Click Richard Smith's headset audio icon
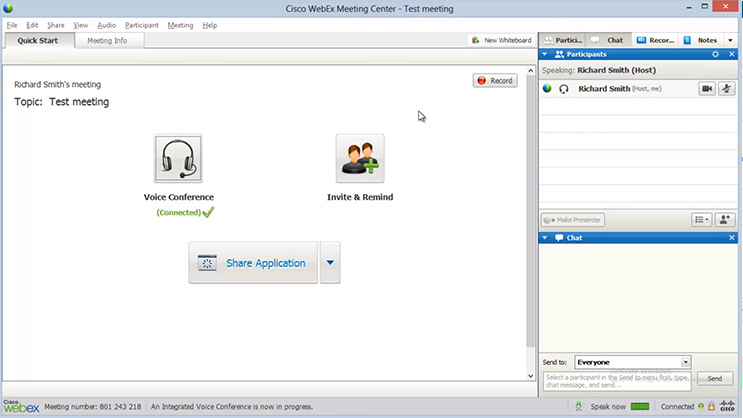 point(563,89)
